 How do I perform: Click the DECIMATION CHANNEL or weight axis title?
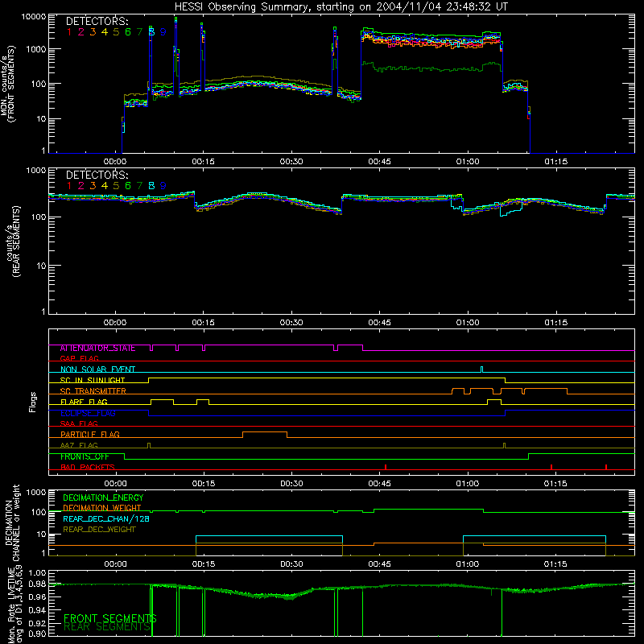click(11, 522)
